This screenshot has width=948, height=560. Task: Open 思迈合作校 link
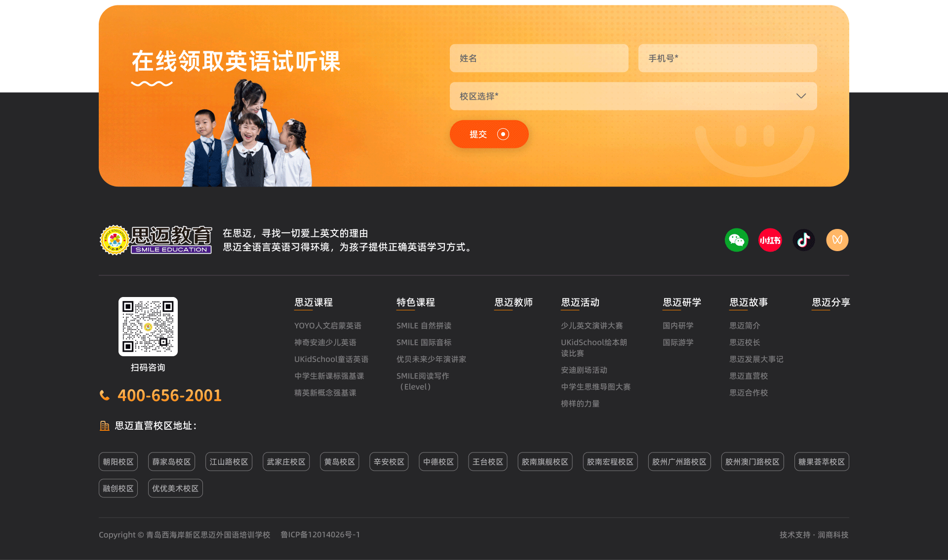749,393
